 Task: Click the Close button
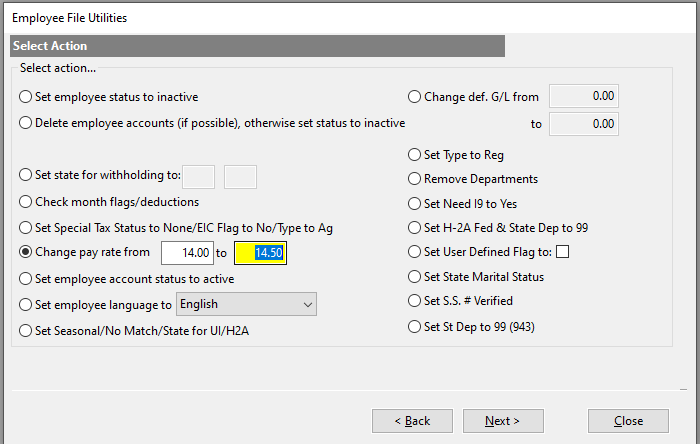click(628, 421)
